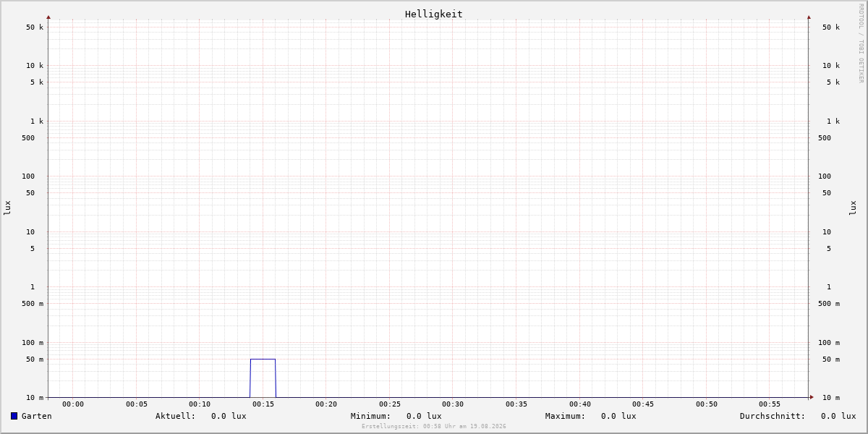This screenshot has height=434, width=868.
Task: Click the blue Garten legend color swatch
Action: tap(14, 416)
